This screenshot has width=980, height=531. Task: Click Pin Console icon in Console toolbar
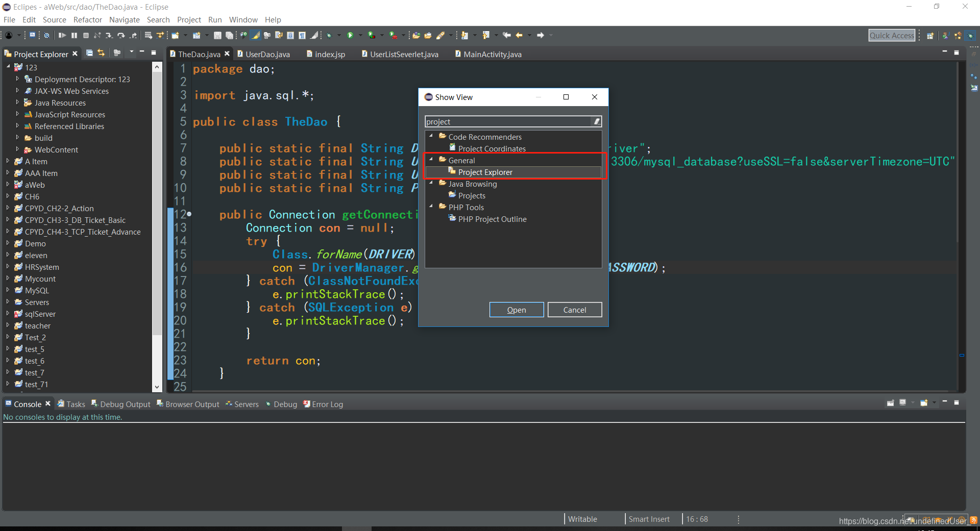(x=891, y=403)
